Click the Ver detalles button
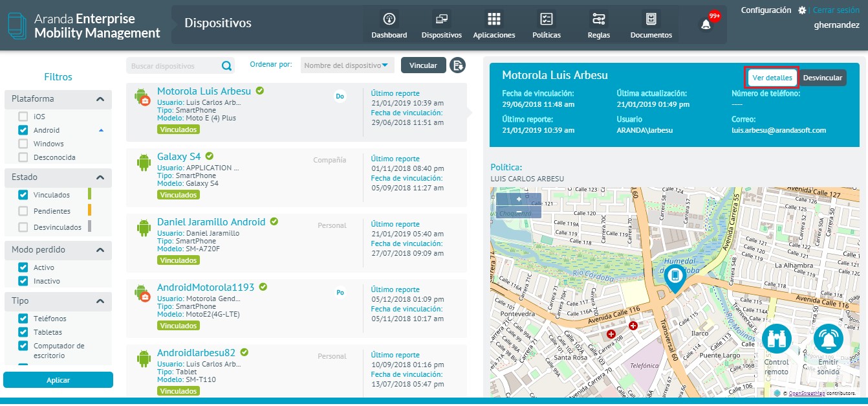Screen dimensions: 868x406 (x=772, y=78)
